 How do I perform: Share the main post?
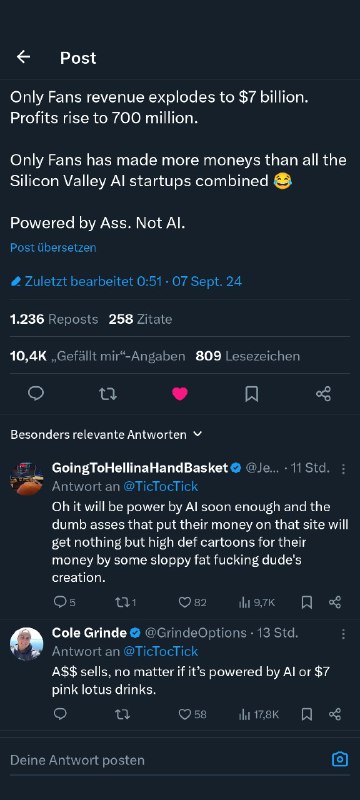point(323,394)
